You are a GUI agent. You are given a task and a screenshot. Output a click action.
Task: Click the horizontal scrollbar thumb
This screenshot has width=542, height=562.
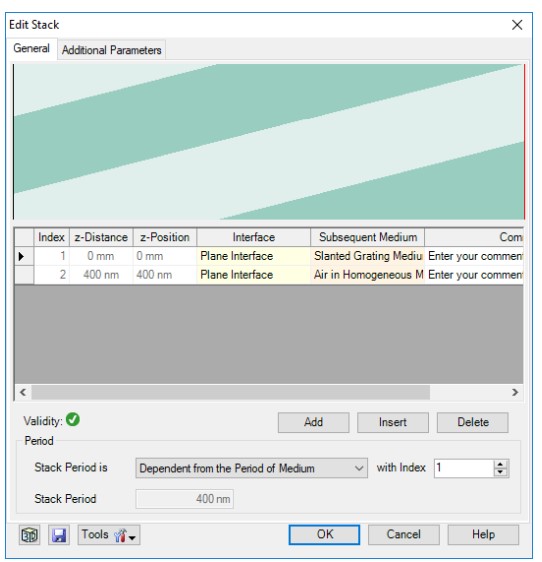pyautogui.click(x=230, y=392)
